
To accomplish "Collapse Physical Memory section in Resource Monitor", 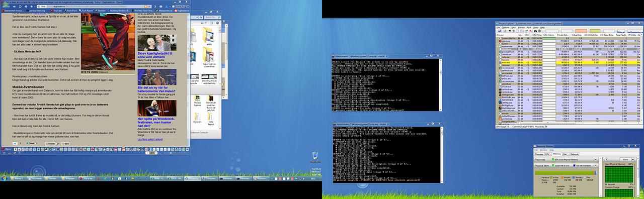I will (596, 166).
